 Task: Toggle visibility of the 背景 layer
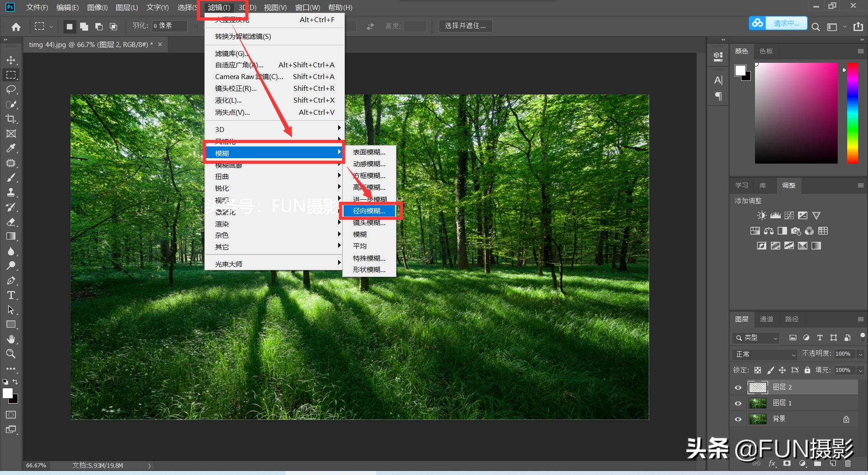738,419
